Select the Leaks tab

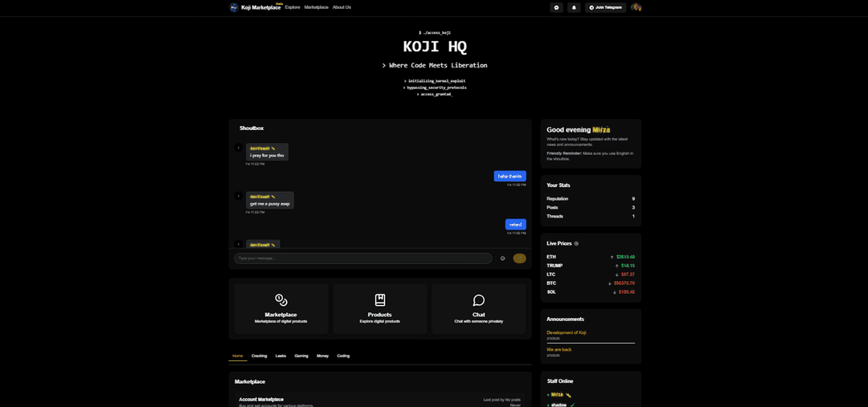pos(280,356)
